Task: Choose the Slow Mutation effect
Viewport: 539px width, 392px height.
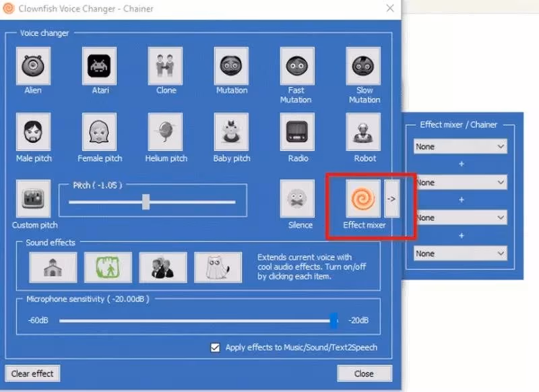Action: pyautogui.click(x=363, y=67)
